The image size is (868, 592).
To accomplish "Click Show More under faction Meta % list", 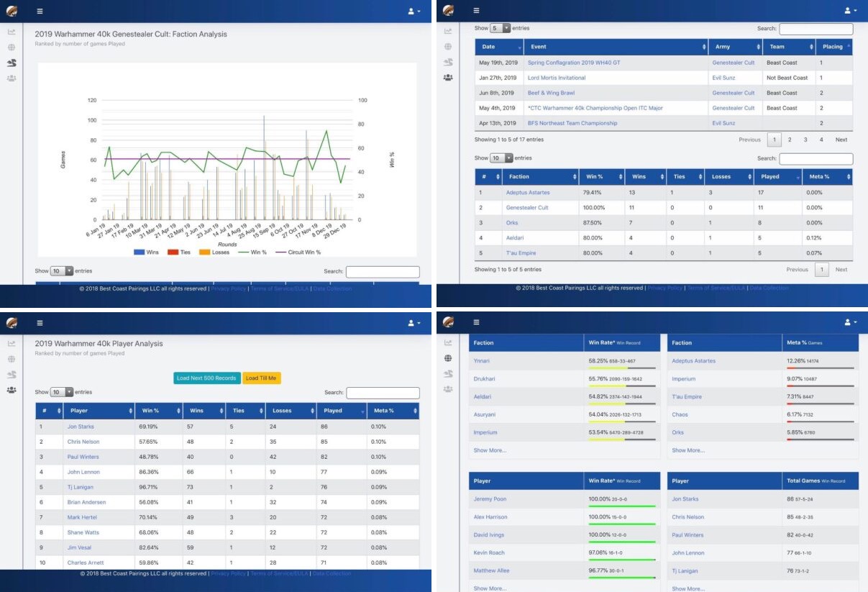I will 688,450.
